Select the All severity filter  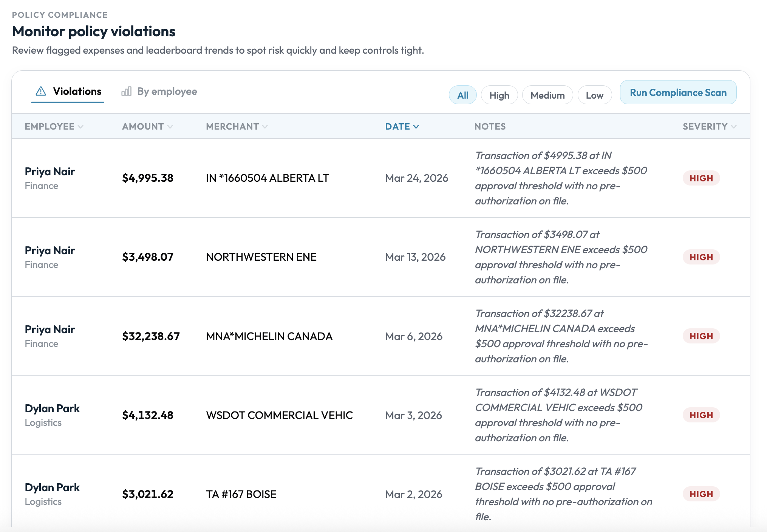[x=462, y=95]
